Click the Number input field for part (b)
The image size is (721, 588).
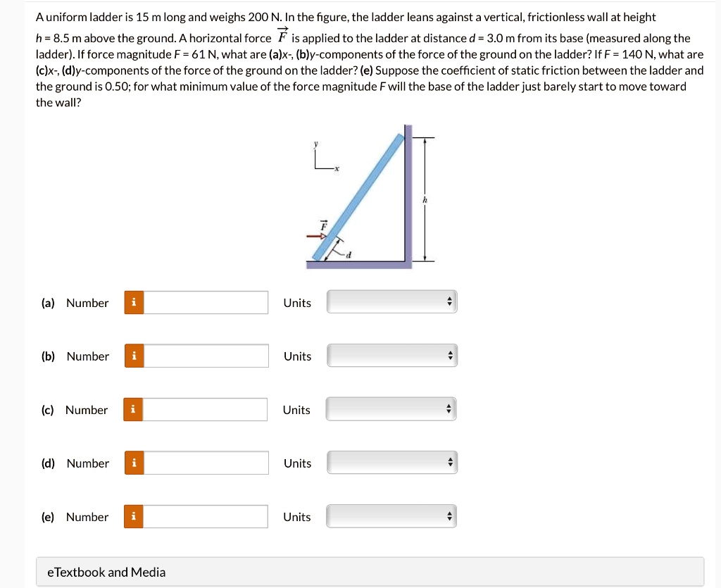204,356
